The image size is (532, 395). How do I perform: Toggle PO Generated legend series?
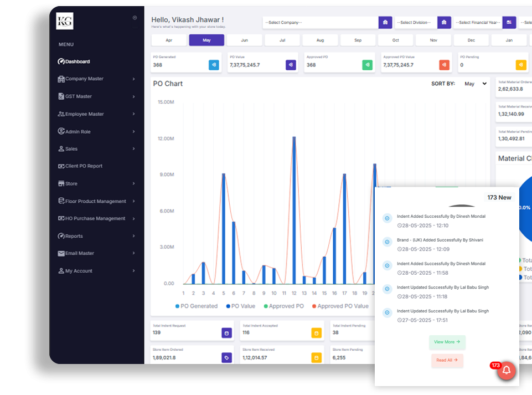197,306
